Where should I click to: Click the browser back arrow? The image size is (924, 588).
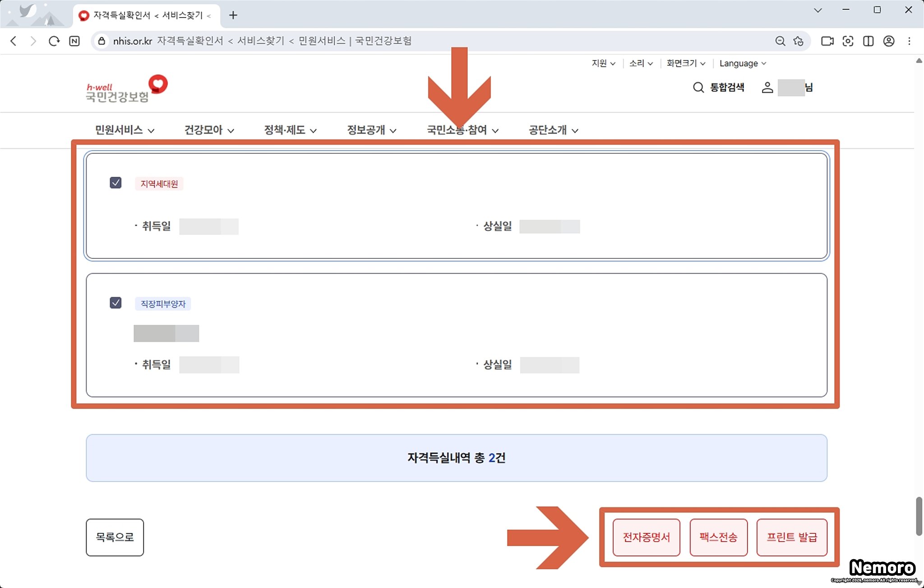[x=14, y=41]
